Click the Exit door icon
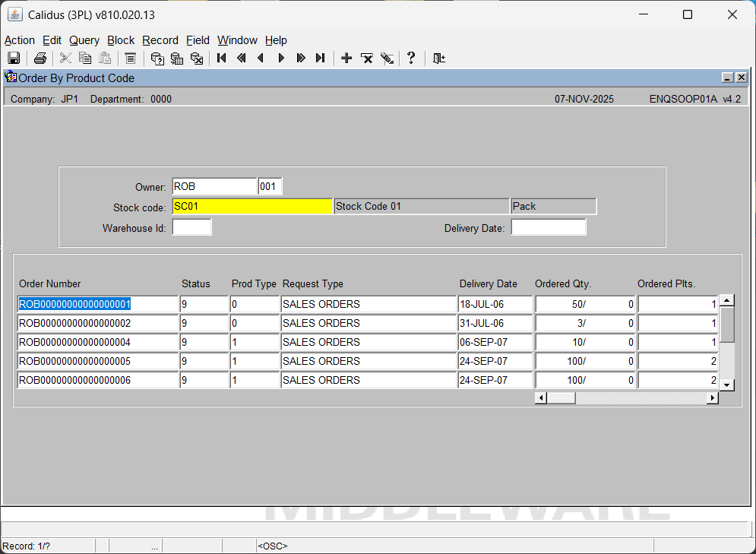 coord(438,59)
